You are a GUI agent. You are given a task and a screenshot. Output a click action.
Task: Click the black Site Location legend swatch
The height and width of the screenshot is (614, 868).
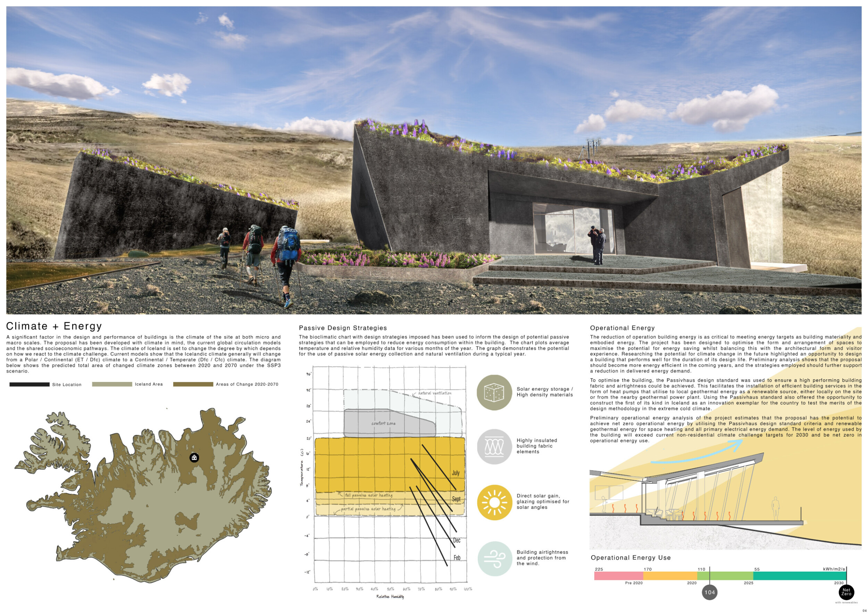click(x=29, y=384)
